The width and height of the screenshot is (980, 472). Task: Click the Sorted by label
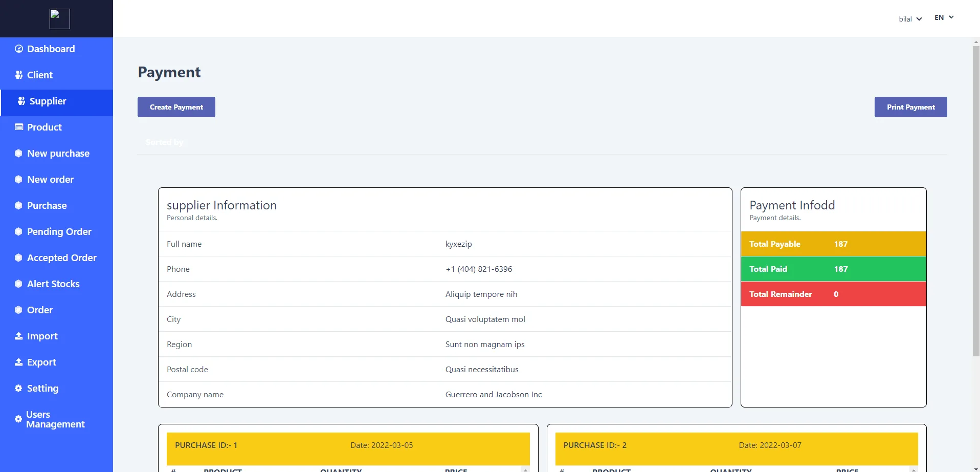click(x=164, y=142)
